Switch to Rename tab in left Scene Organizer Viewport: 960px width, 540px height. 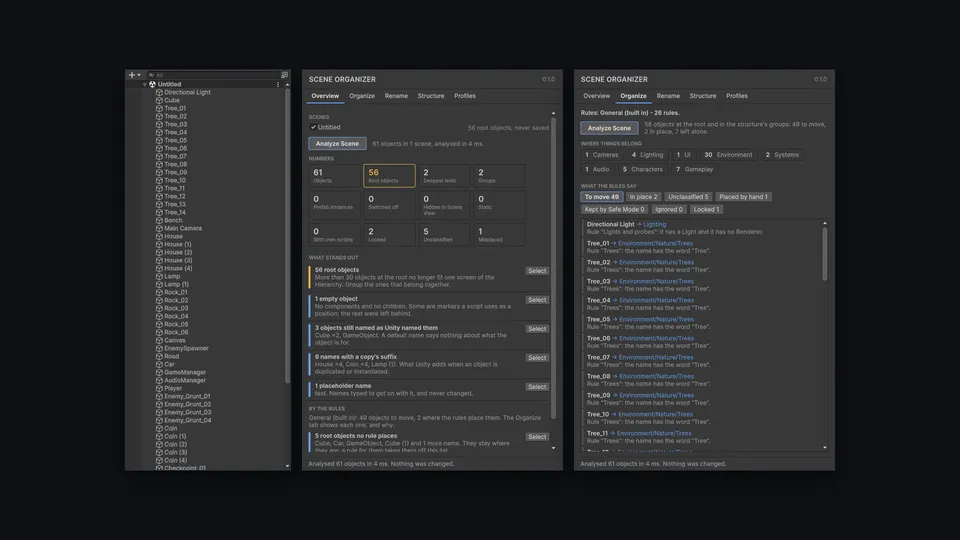[396, 96]
